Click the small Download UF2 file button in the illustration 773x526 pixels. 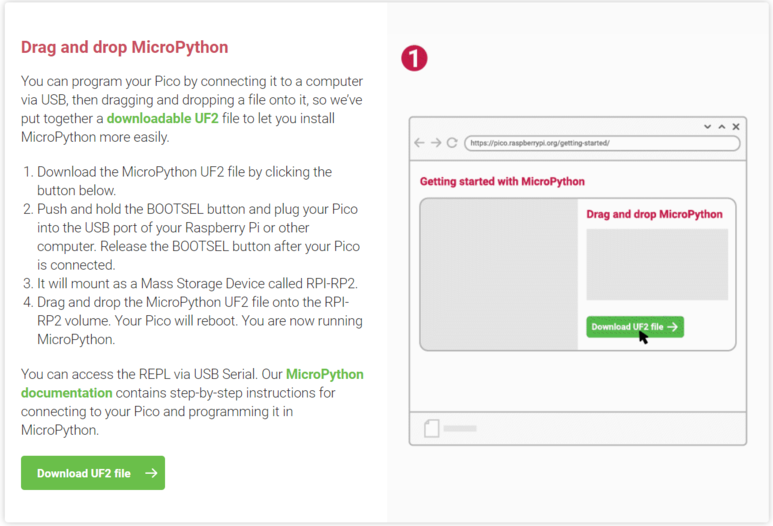(635, 327)
